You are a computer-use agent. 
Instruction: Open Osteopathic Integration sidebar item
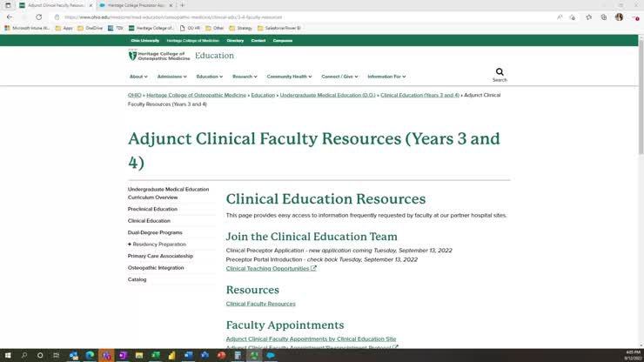pyautogui.click(x=156, y=267)
